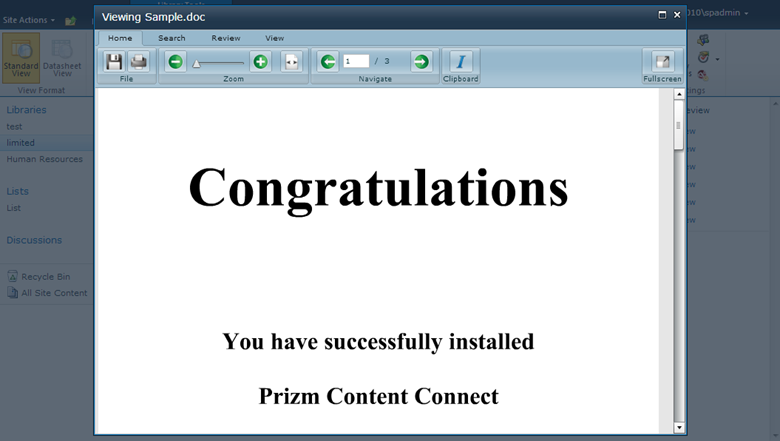The image size is (780, 441).
Task: Click the document scrollbar down arrow
Action: [679, 427]
